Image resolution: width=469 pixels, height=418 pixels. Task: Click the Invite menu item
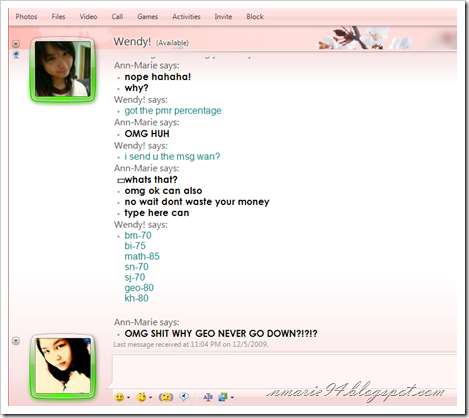223,17
